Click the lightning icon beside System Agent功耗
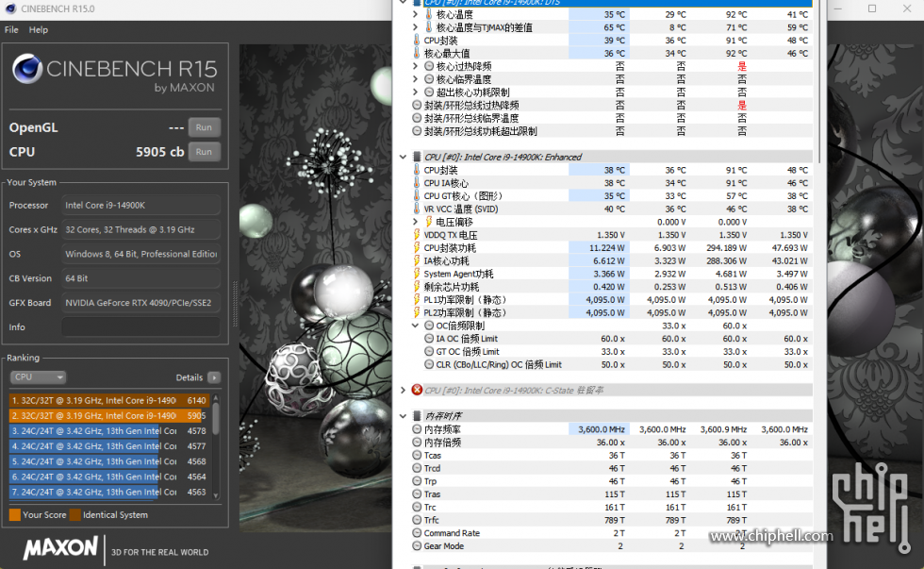Image resolution: width=924 pixels, height=569 pixels. (x=417, y=274)
